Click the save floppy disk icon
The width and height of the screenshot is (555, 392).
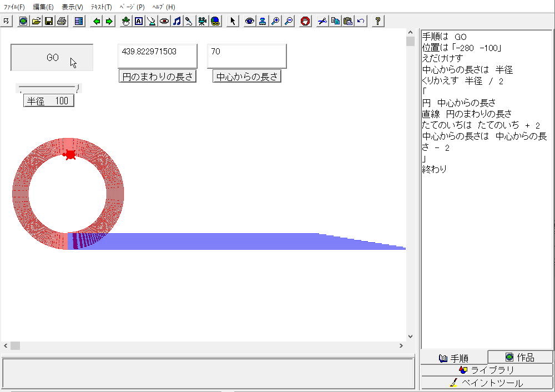tap(48, 21)
